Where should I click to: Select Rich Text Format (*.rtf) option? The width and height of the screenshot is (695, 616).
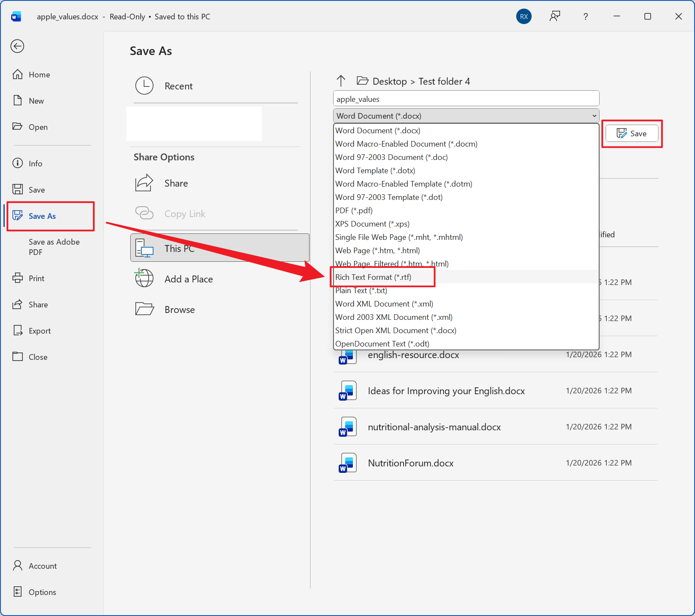[x=373, y=277]
